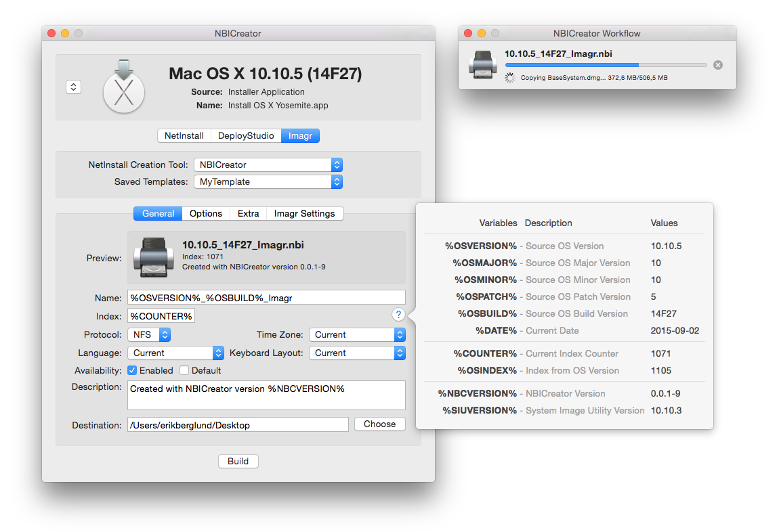The height and width of the screenshot is (532, 779).
Task: Open the Imagr Settings tab
Action: (305, 213)
